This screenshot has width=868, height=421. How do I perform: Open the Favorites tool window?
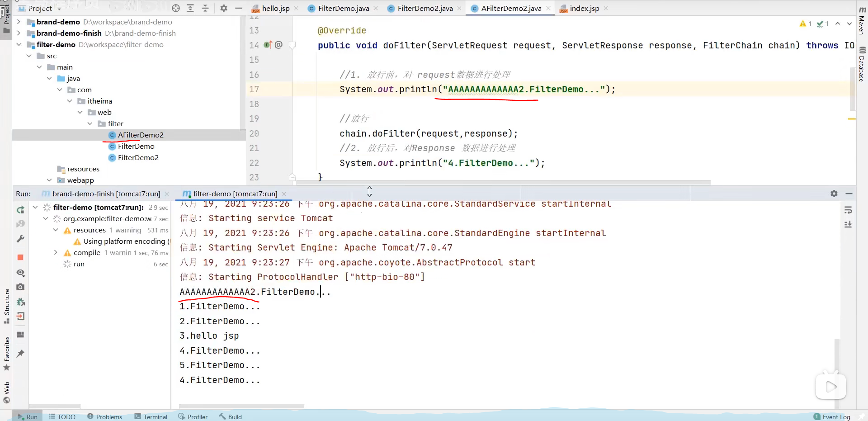tap(7, 353)
